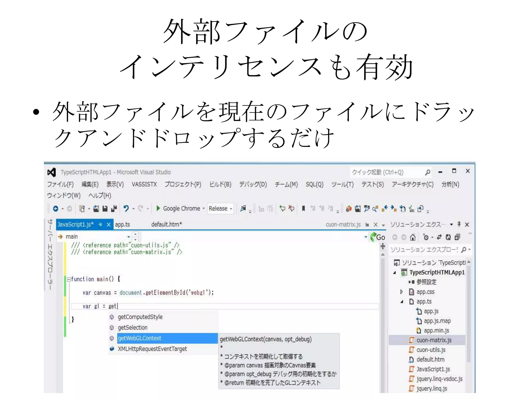Click the VASSISTX tomato icon
Image resolution: width=532 pixels, height=399 pixels.
(x=349, y=209)
